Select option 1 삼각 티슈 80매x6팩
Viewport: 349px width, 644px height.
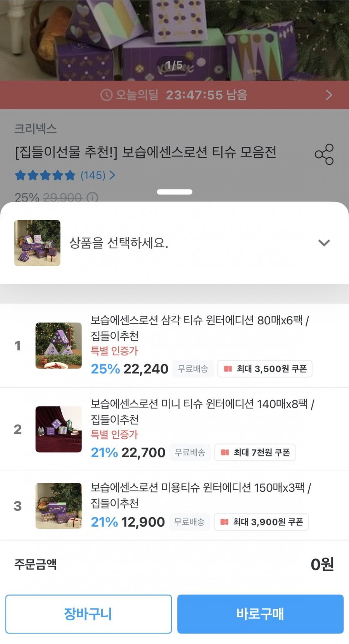click(x=200, y=327)
